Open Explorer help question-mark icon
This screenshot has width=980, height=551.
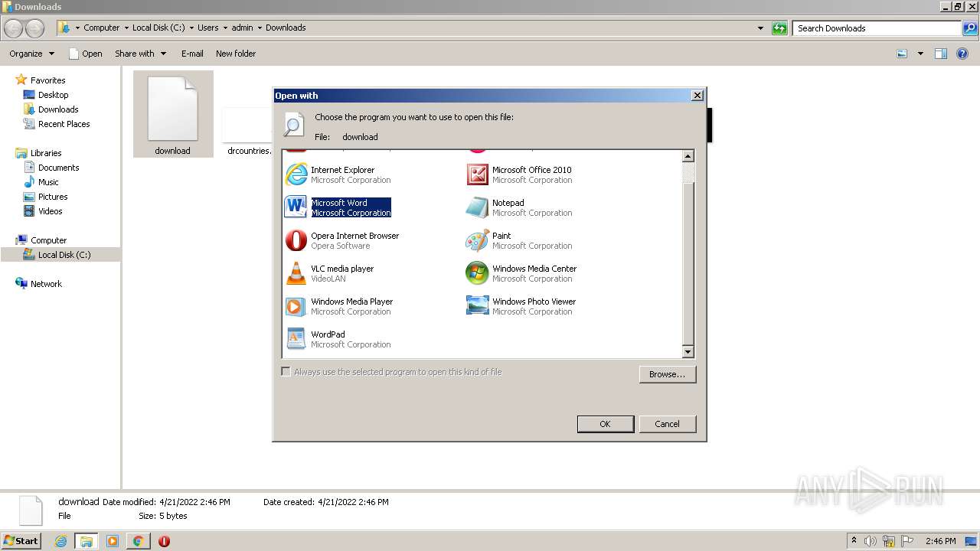963,54
